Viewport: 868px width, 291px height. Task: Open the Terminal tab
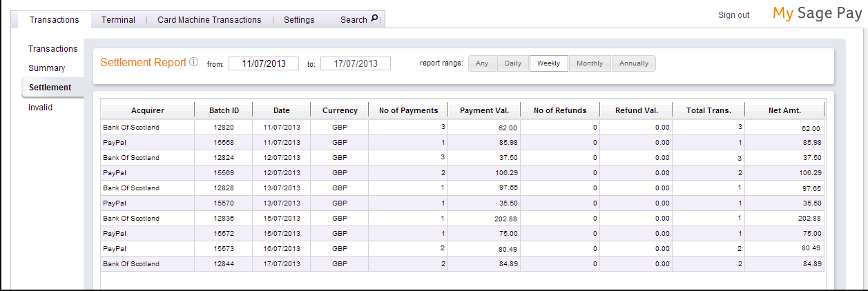[118, 20]
